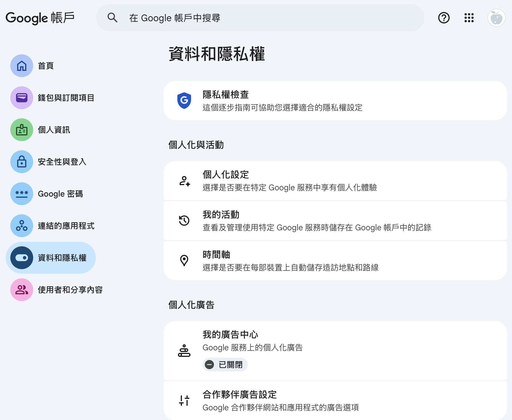
Task: Click the Google 帳戶 logo
Action: (x=40, y=18)
